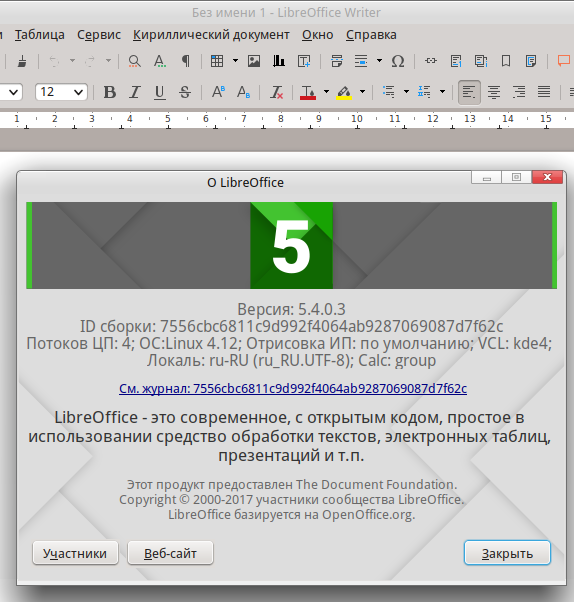Viewport: 574px width, 602px height.
Task: Open font color dropdown arrow
Action: [x=326, y=92]
